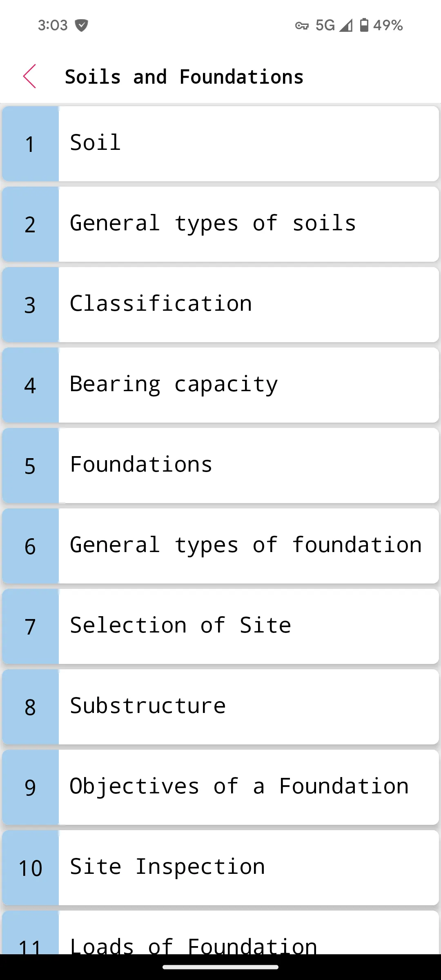The width and height of the screenshot is (441, 980).
Task: Select Selection of Site item
Action: click(220, 626)
